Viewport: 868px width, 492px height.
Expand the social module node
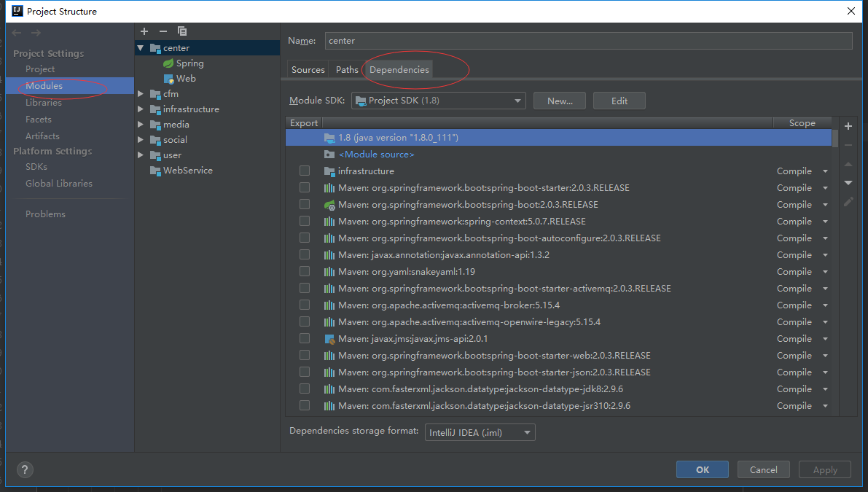point(141,140)
